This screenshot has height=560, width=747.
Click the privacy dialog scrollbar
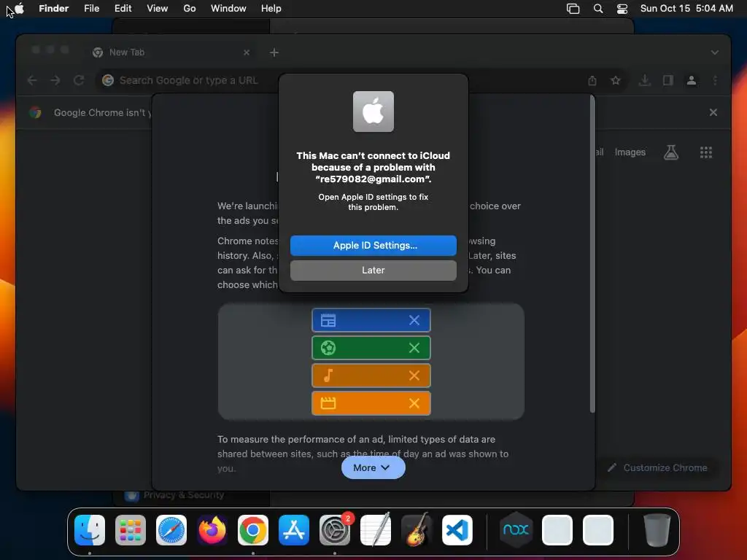click(592, 254)
